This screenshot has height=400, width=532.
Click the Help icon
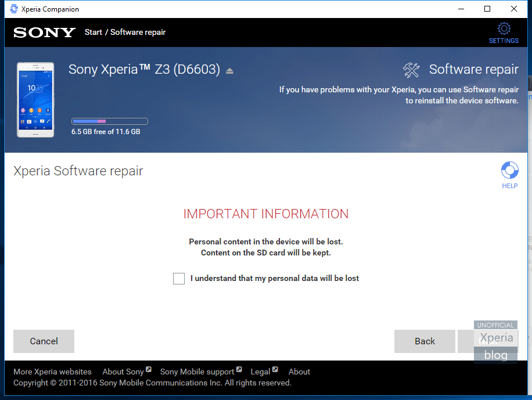point(509,171)
